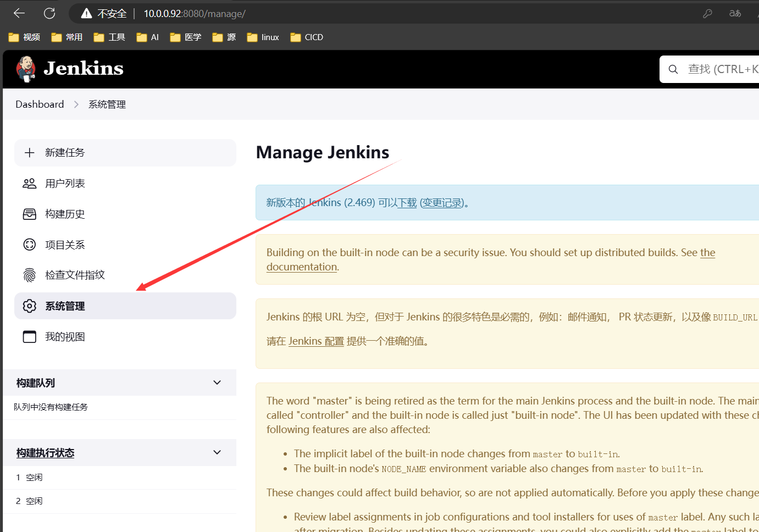Open the CICD bookmark folder
Viewport: 759px width, 532px height.
[x=307, y=37]
